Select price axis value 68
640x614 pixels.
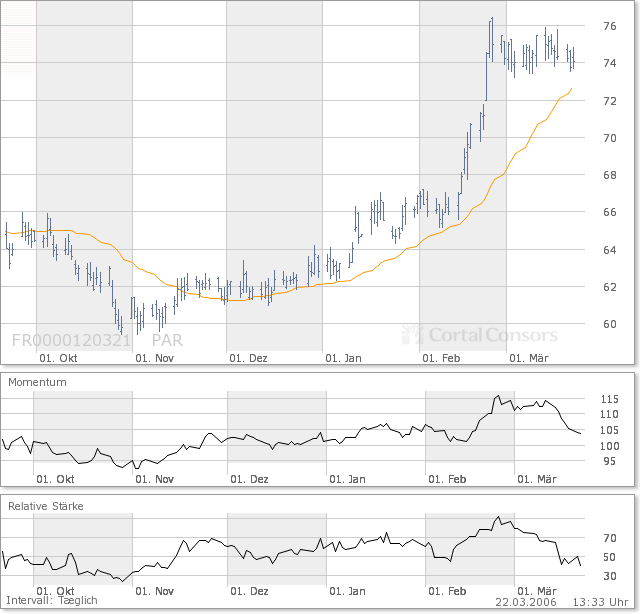tap(610, 175)
